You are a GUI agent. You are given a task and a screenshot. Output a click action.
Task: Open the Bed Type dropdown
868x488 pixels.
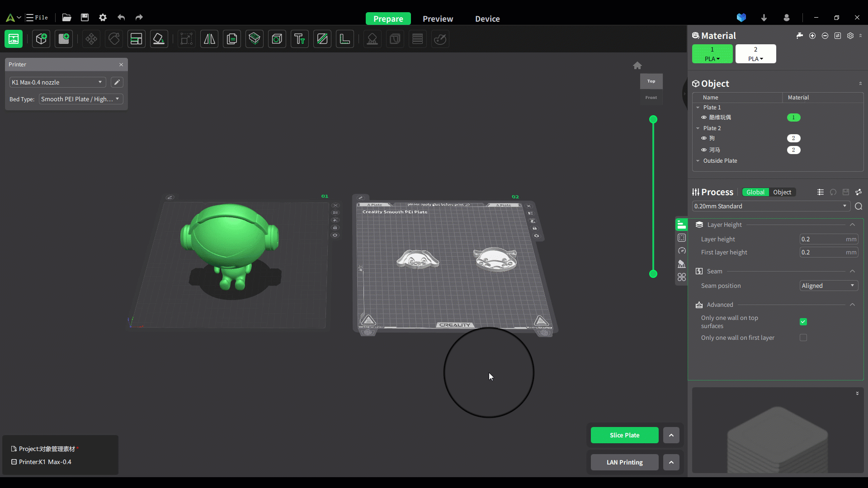80,99
